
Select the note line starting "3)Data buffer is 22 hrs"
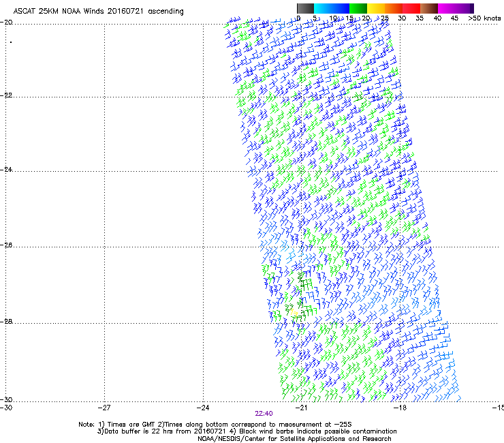(247, 431)
